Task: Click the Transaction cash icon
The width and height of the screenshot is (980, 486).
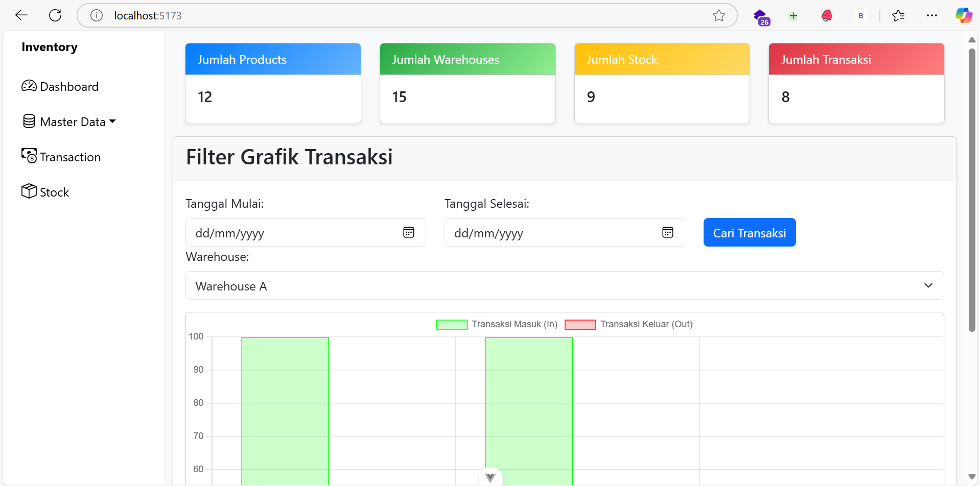Action: coord(29,156)
